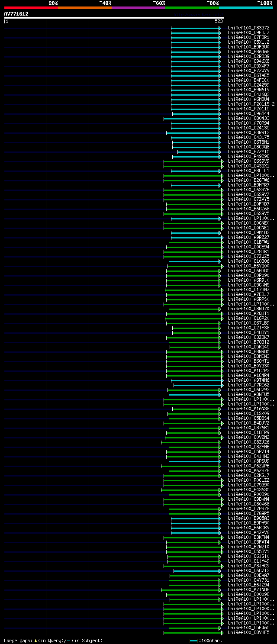Click the UniRef100_Q7ZWZ5 hit label
277x644 pixels.
248,256
